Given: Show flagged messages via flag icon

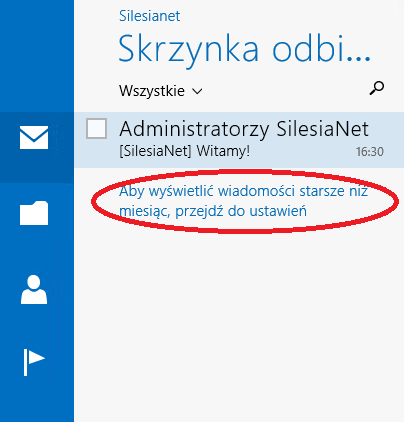Looking at the screenshot, I should pos(34,362).
